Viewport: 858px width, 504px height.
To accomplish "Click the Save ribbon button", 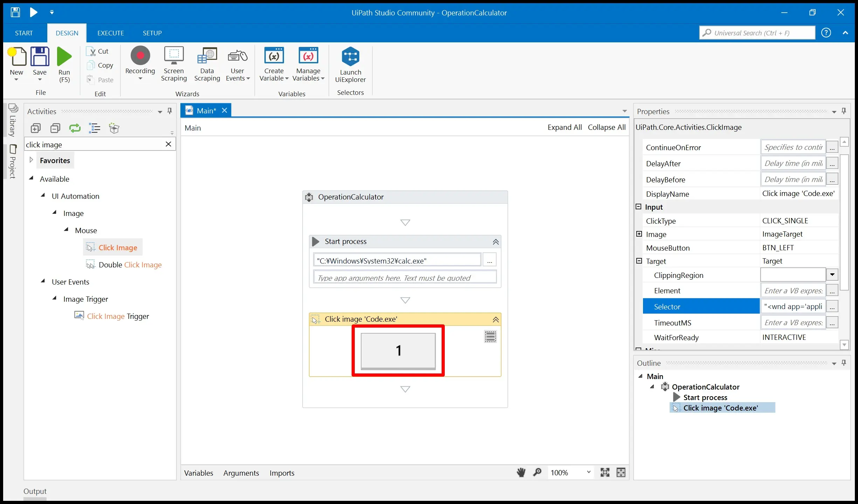I will tap(40, 64).
